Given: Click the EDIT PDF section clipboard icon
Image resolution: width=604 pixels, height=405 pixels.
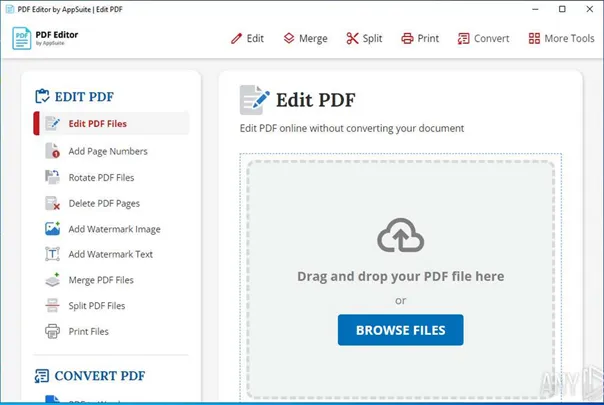Looking at the screenshot, I should [42, 96].
